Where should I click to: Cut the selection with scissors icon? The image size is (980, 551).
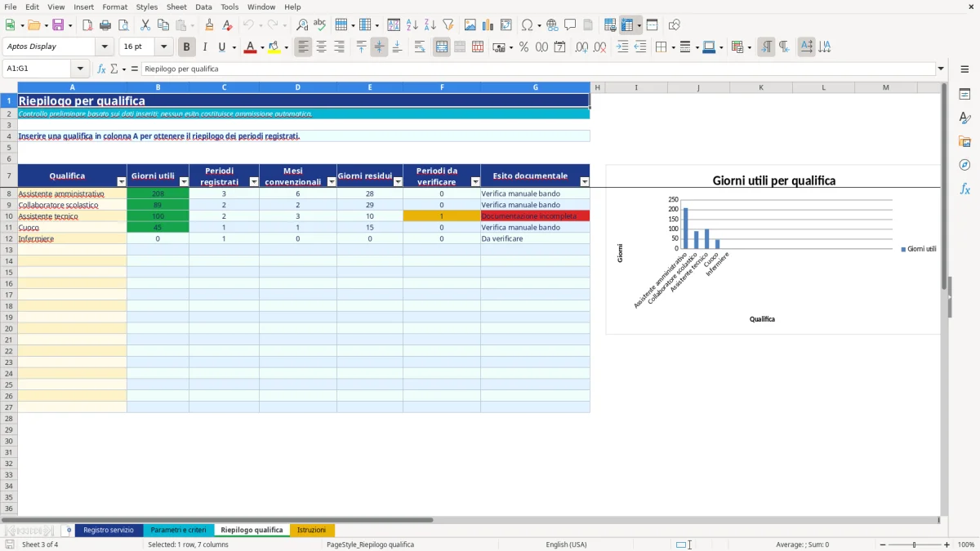click(x=145, y=25)
